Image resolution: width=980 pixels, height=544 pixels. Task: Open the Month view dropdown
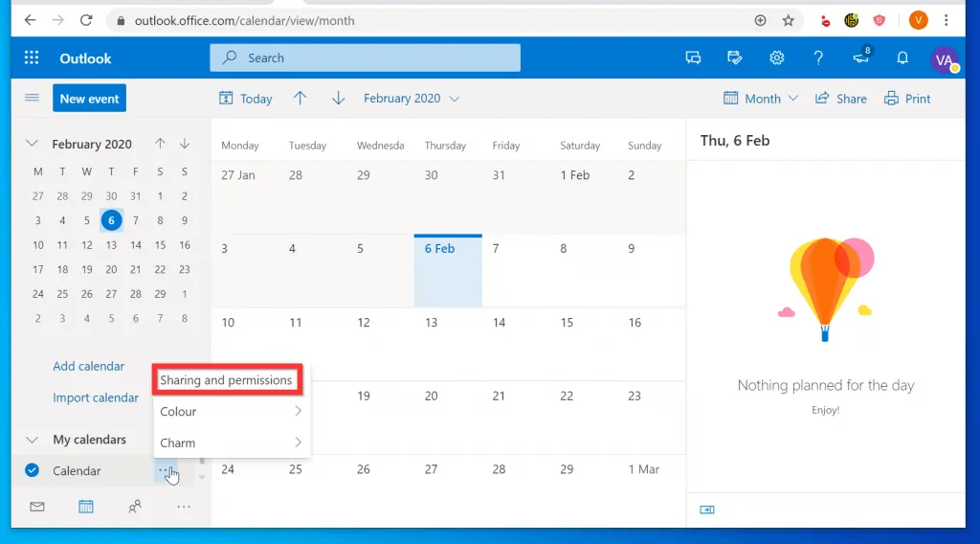point(761,98)
